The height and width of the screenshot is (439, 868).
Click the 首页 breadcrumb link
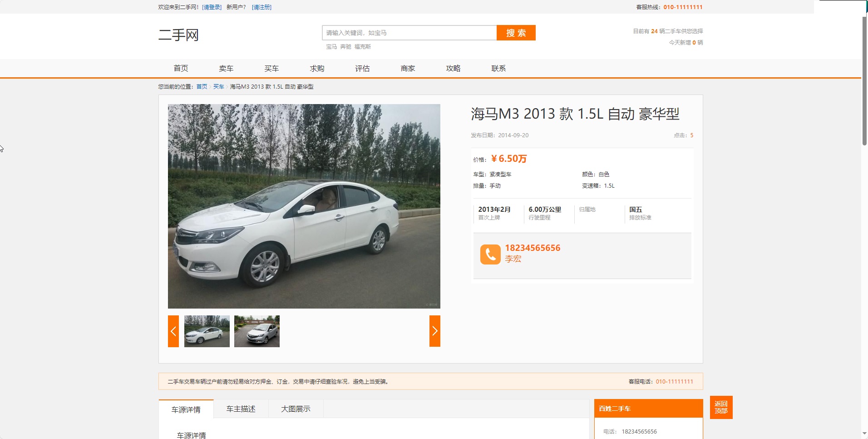pyautogui.click(x=202, y=87)
